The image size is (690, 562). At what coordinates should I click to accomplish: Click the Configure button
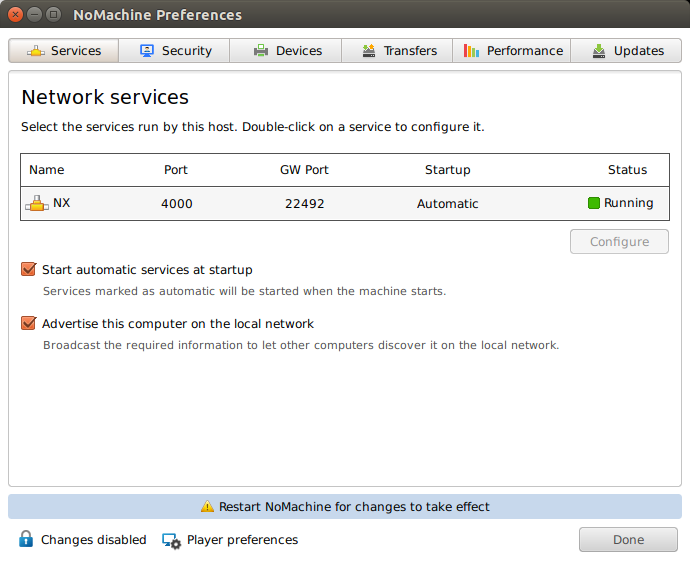(x=619, y=242)
